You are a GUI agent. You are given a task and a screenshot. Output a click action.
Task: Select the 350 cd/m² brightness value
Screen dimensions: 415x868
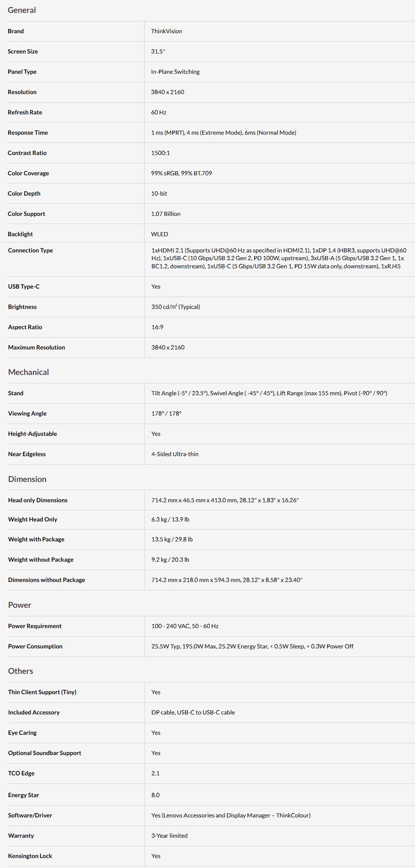point(176,307)
